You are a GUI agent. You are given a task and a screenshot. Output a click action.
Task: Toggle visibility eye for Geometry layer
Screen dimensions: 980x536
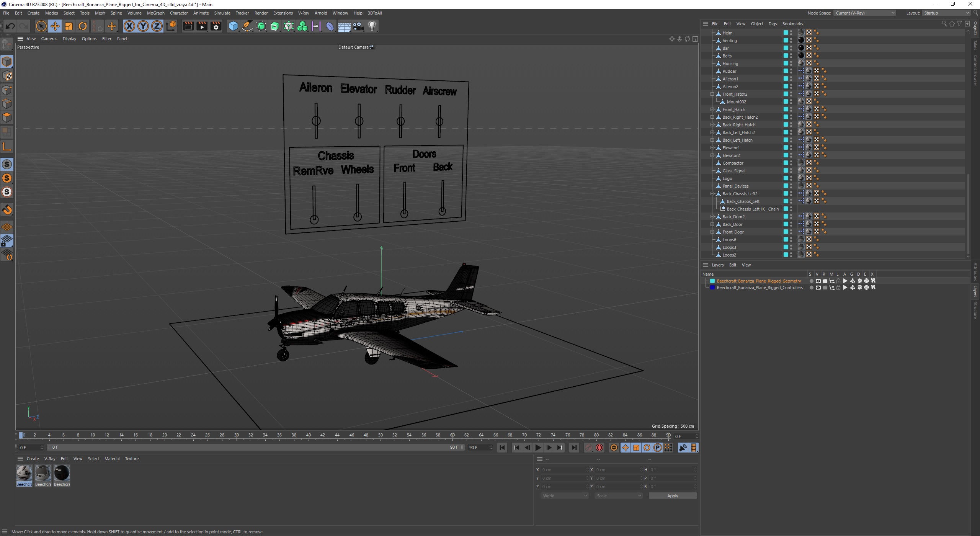pos(818,281)
